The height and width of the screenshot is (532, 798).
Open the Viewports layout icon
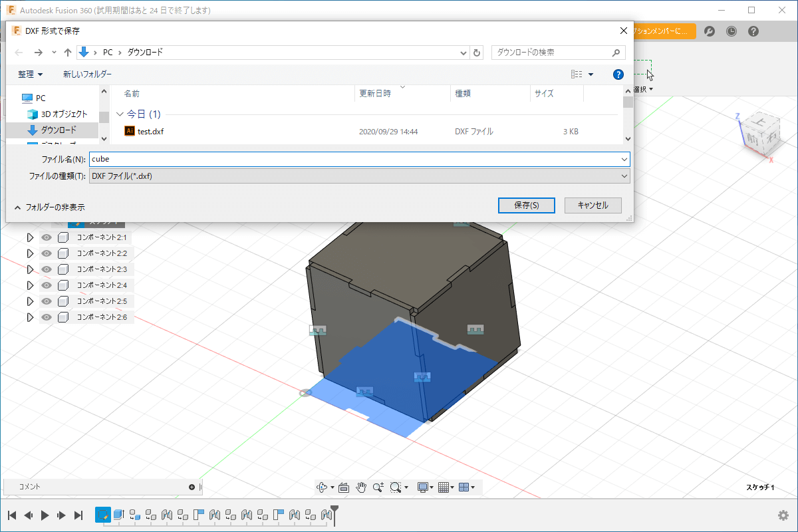(464, 487)
